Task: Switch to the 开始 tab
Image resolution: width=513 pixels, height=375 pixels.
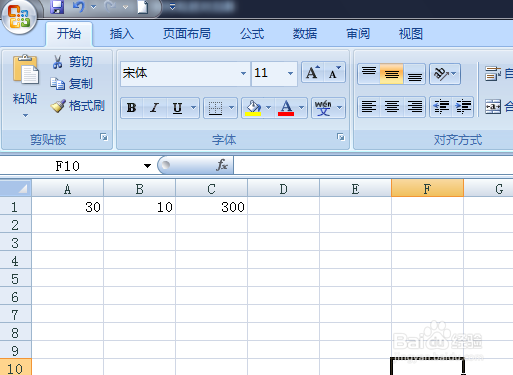Action: [x=69, y=34]
